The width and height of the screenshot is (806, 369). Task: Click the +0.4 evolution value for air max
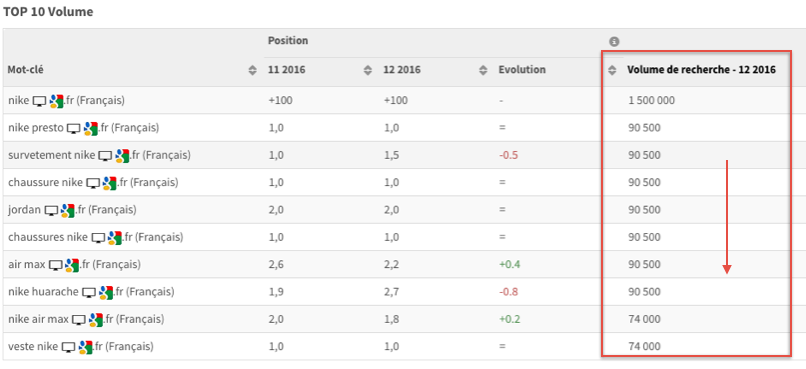click(x=508, y=265)
